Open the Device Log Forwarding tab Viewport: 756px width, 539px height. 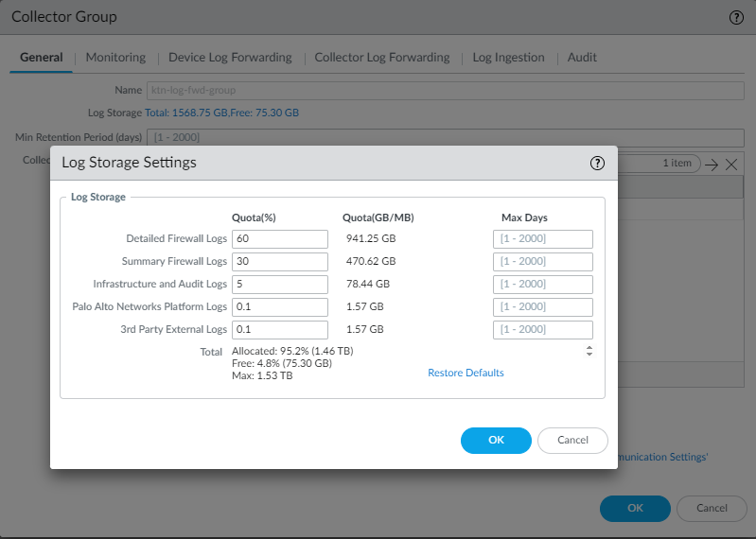click(230, 57)
